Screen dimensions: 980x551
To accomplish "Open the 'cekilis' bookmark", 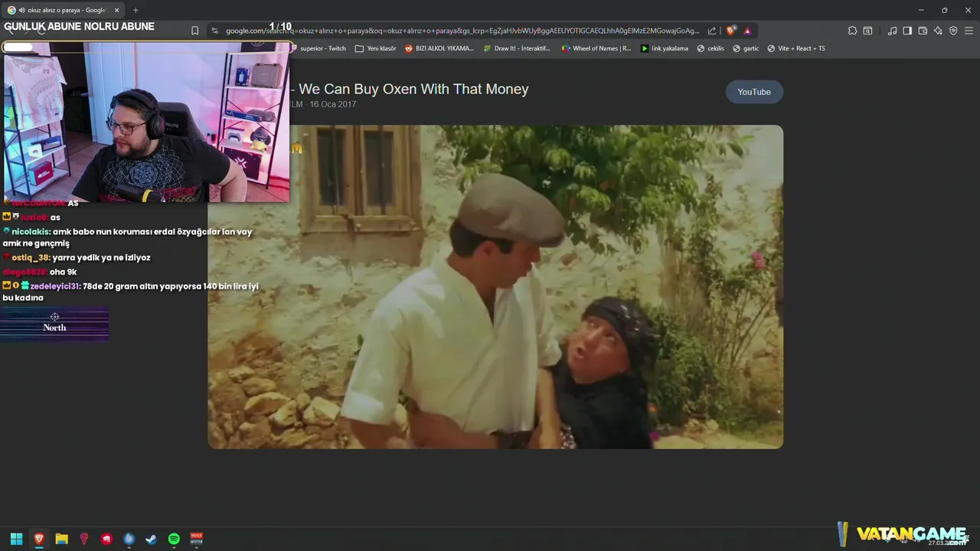I will [710, 48].
